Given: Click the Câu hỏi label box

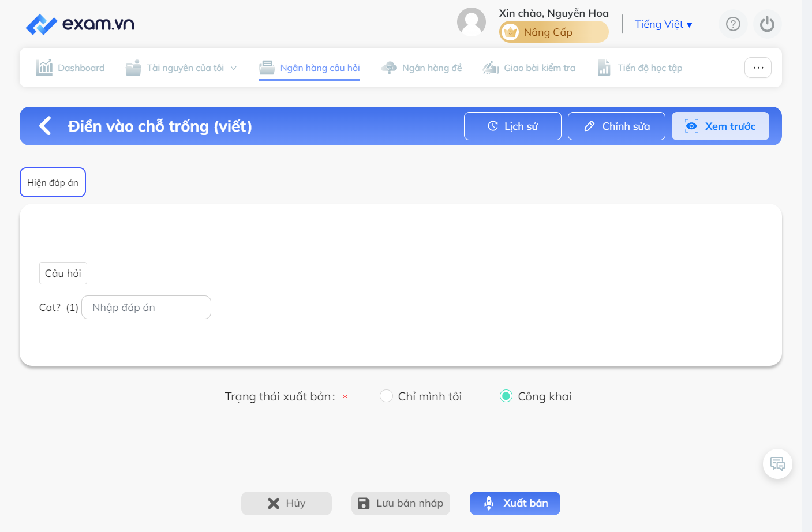Looking at the screenshot, I should [63, 274].
